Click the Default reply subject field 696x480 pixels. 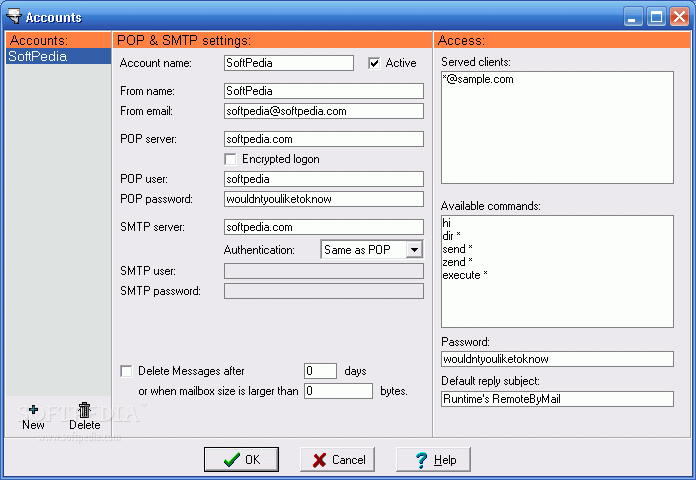[x=558, y=399]
